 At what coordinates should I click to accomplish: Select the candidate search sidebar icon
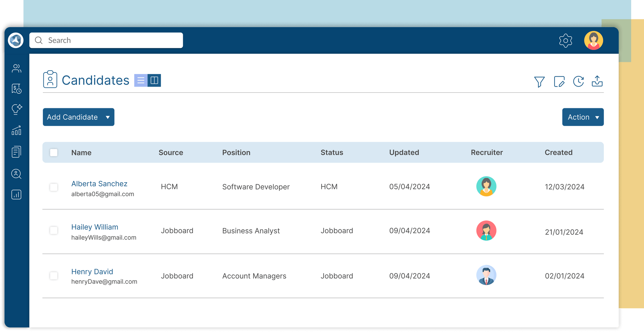click(16, 174)
